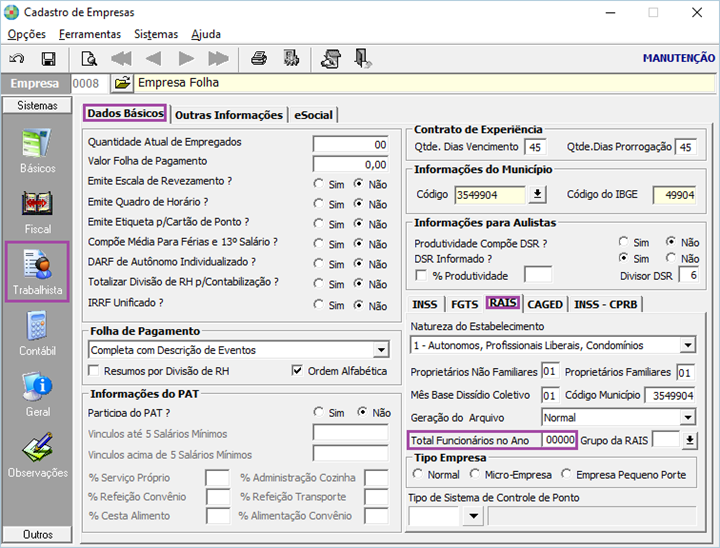Viewport: 720px width, 548px height.
Task: Click the building report toolbar icon
Action: coord(291,59)
